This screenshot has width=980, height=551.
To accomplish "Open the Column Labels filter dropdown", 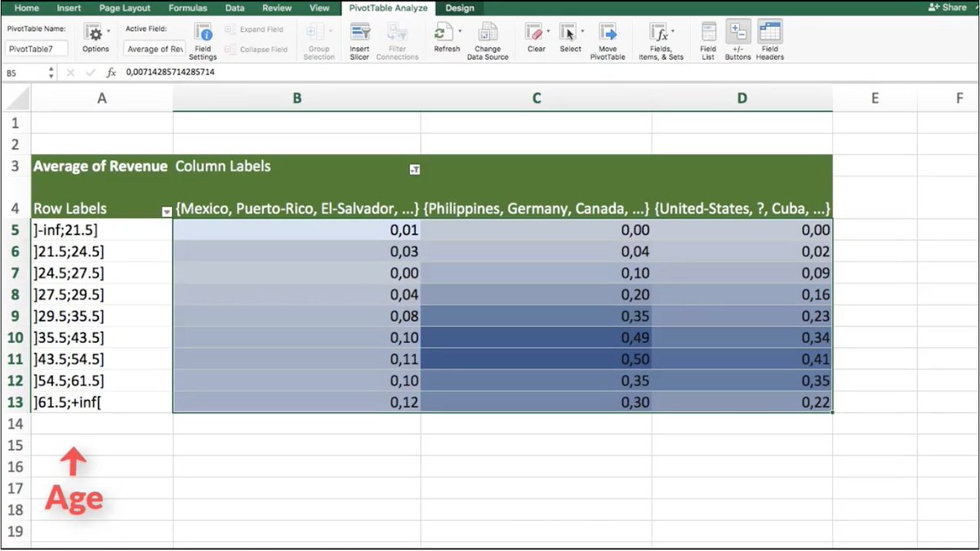I will (x=414, y=169).
